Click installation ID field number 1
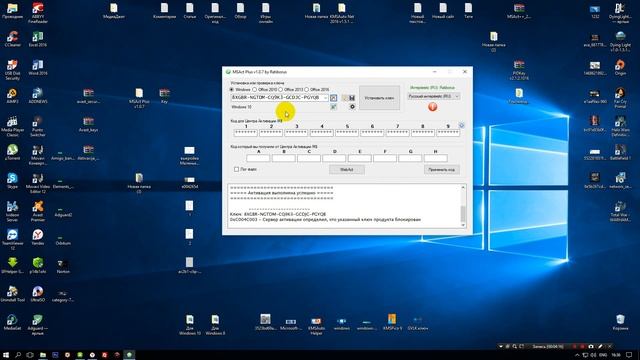This screenshot has width=640, height=360. point(246,133)
